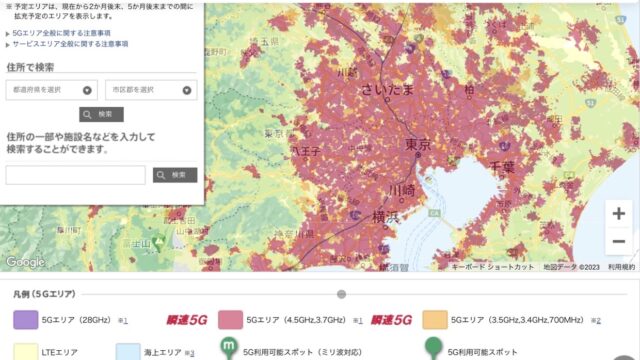Image resolution: width=640 pixels, height=360 pixels.
Task: Click the green 5G millimeter-wave spot pin icon
Action: point(229,348)
